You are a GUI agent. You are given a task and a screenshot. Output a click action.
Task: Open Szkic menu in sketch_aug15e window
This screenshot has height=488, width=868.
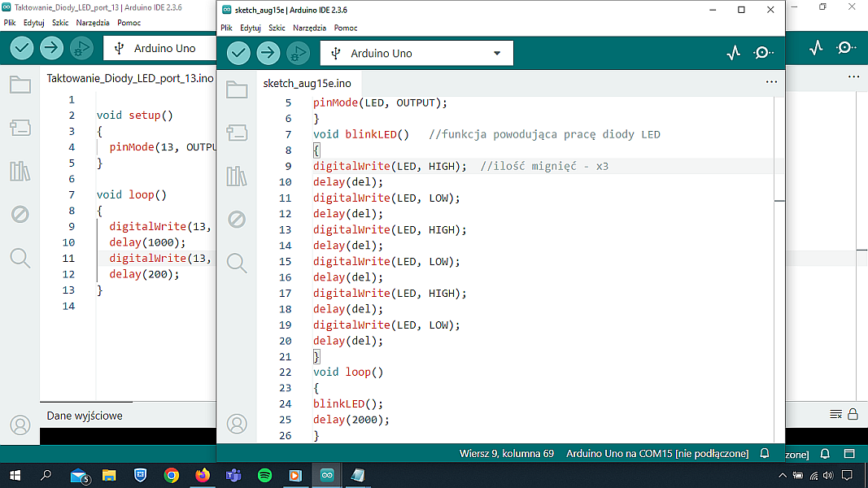tap(277, 28)
